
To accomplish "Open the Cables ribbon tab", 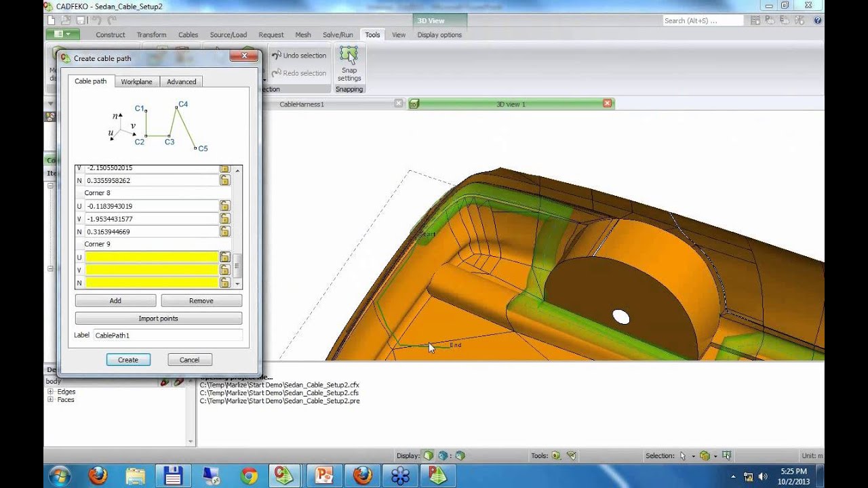I will coord(188,35).
